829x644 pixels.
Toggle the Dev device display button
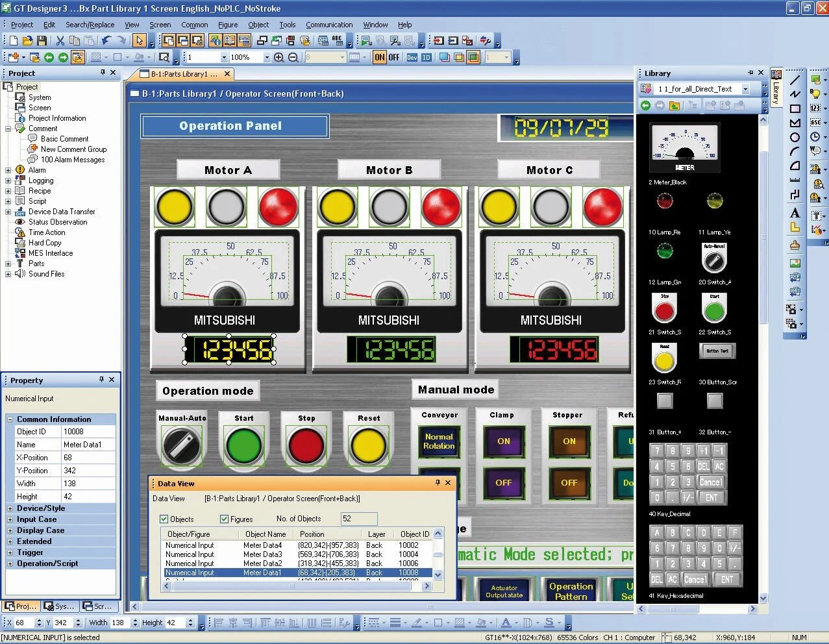pos(412,57)
